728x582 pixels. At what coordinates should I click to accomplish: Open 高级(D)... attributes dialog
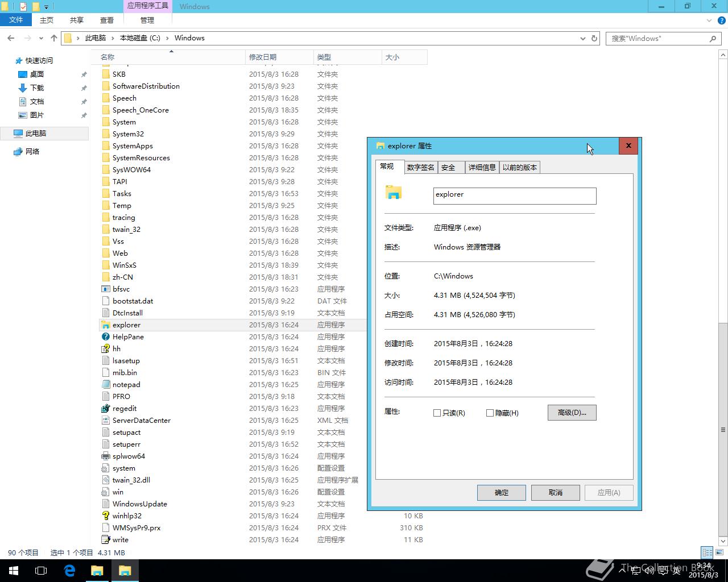[x=572, y=413]
